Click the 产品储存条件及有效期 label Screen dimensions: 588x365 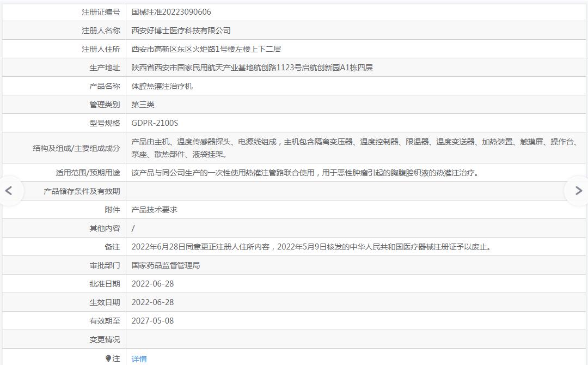pos(81,191)
